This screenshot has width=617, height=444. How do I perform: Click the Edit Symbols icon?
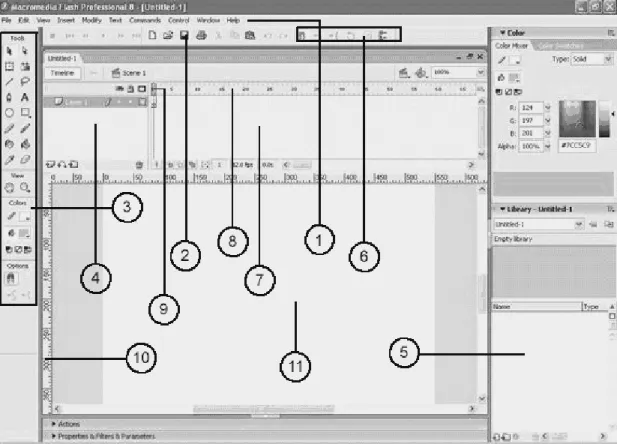[x=421, y=73]
